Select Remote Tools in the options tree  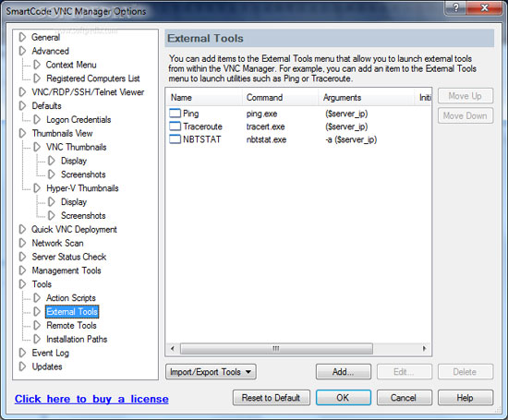point(71,325)
